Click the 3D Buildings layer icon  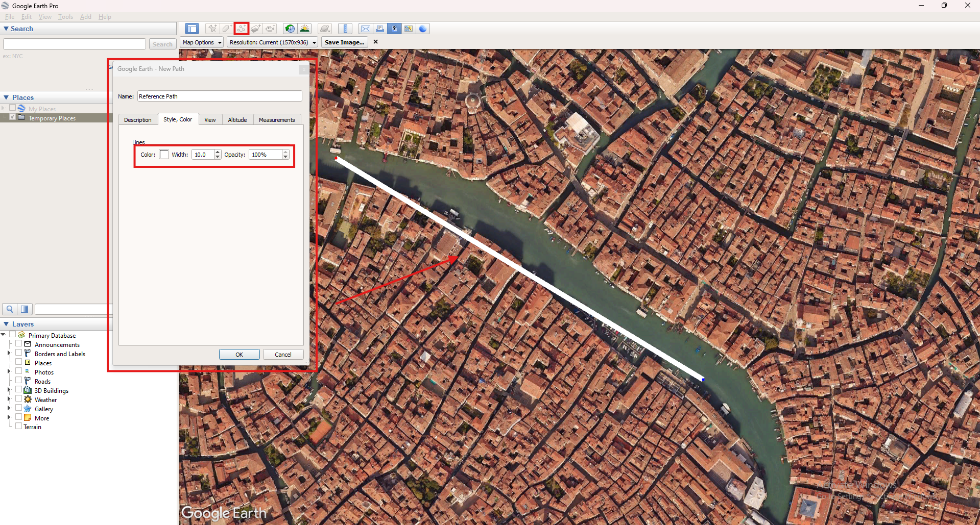[28, 390]
